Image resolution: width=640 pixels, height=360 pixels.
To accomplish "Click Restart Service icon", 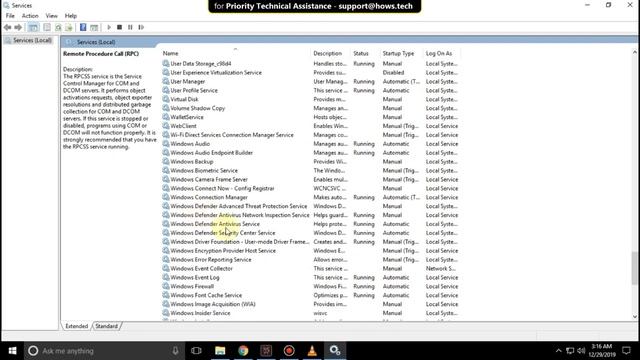I will coord(141,27).
